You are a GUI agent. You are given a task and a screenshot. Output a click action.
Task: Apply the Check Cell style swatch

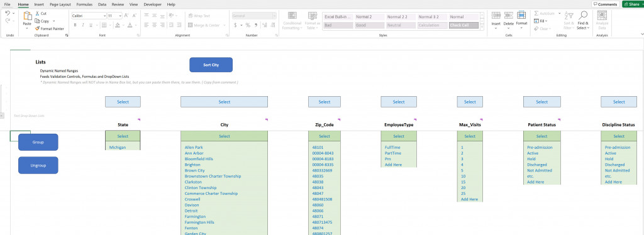click(x=464, y=25)
